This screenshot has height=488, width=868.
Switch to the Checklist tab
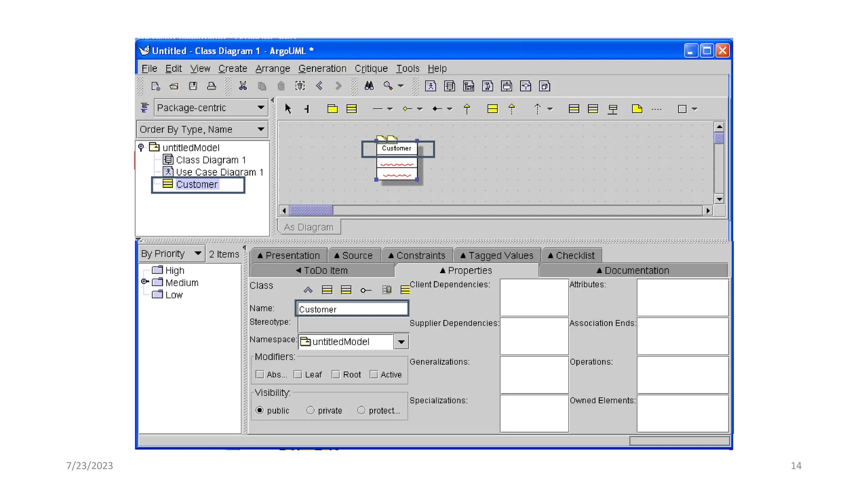coord(571,255)
